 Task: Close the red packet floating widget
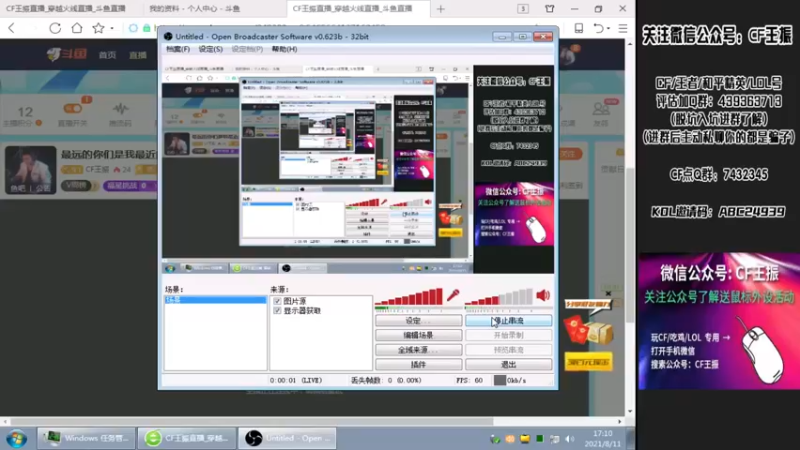click(x=608, y=293)
